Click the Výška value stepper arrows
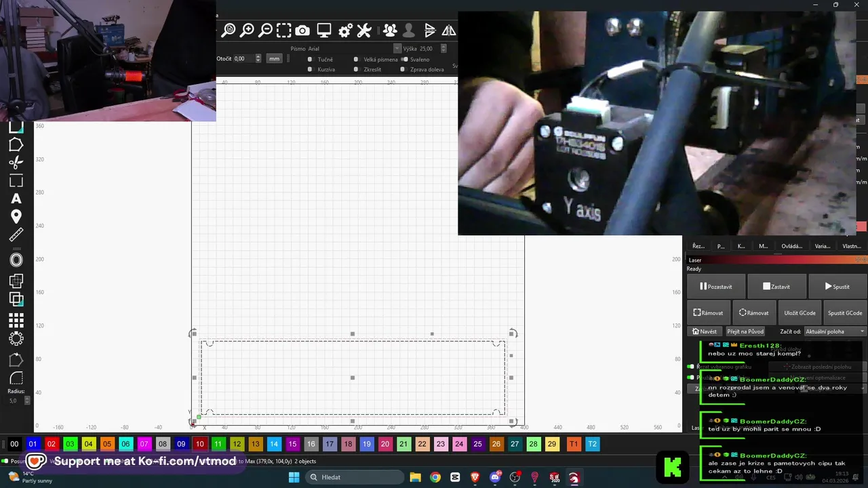The width and height of the screenshot is (868, 488). click(443, 49)
